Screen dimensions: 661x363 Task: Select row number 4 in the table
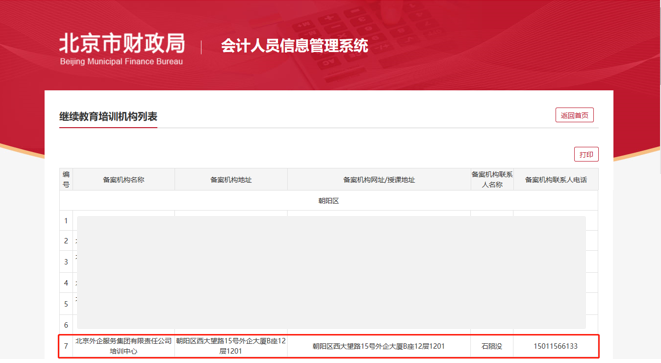coord(66,282)
